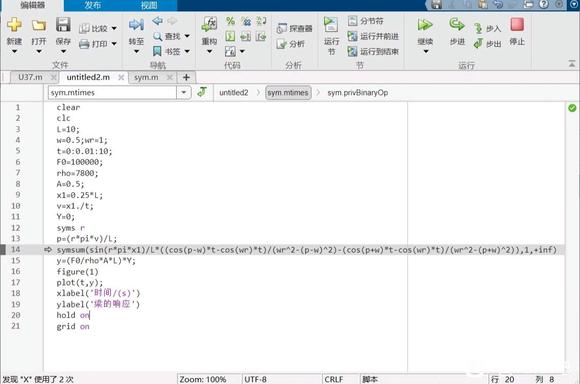Click the 步入 (Step In) icon
Viewport: 580px width, 384px height.
478,28
